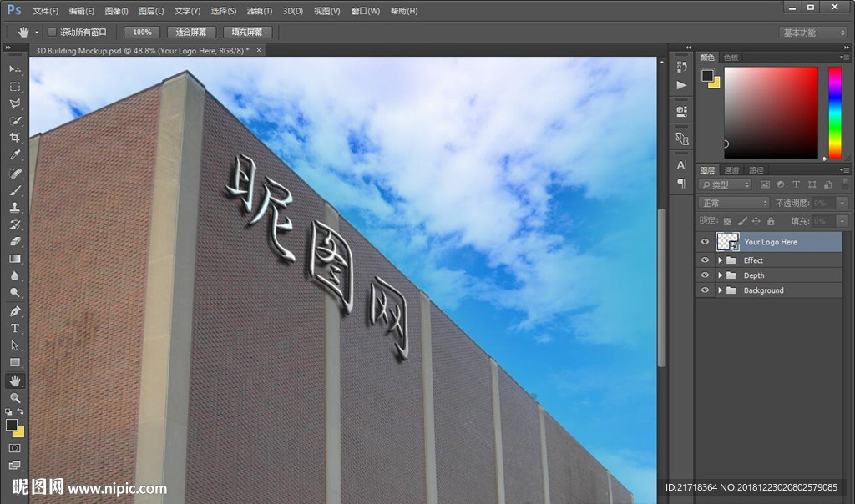Open the 3D(D) menu
This screenshot has height=504, width=855.
pos(293,11)
